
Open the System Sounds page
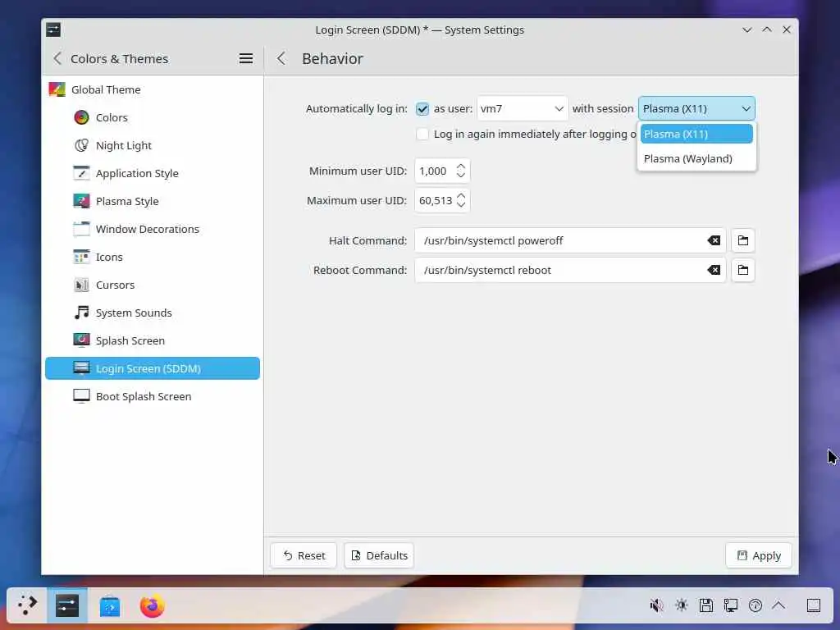[152, 313]
